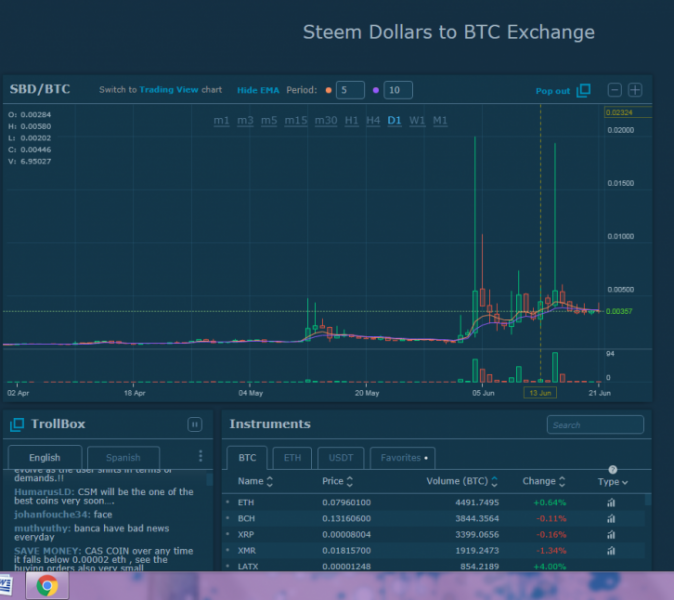
Task: Select the BCH instrument row name
Action: pos(246,519)
